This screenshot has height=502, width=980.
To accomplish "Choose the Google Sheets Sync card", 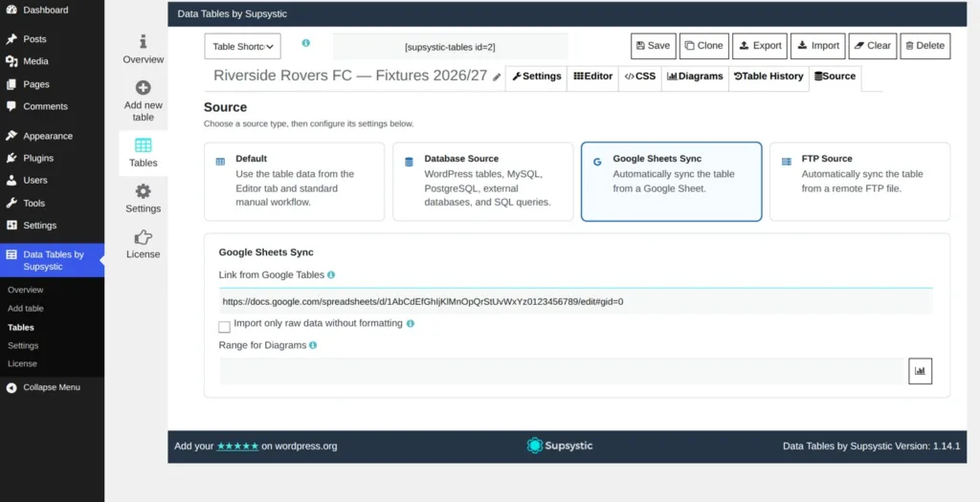I will coord(672,182).
